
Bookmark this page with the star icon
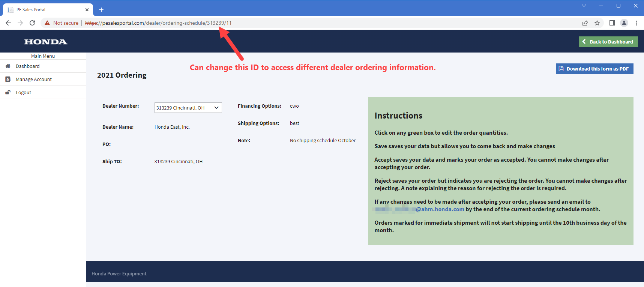click(597, 23)
